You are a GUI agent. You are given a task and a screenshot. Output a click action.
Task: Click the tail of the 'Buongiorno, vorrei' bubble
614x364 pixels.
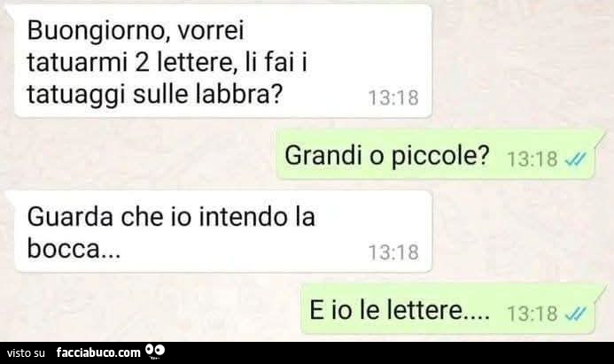click(x=11, y=13)
